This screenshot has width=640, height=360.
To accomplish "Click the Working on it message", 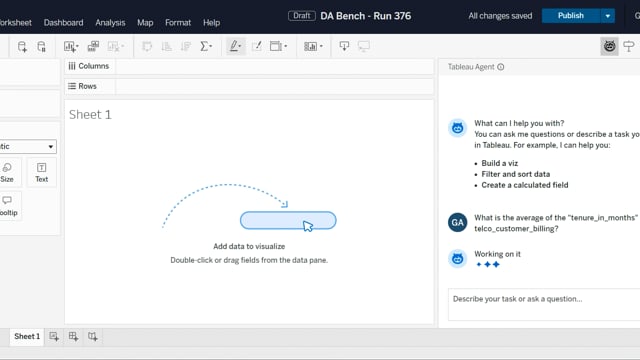I will click(497, 254).
